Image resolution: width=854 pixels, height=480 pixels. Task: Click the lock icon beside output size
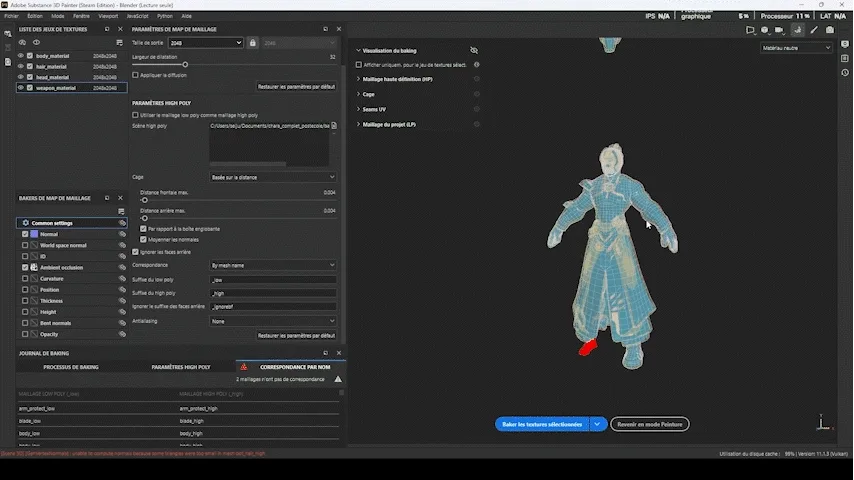coord(253,43)
